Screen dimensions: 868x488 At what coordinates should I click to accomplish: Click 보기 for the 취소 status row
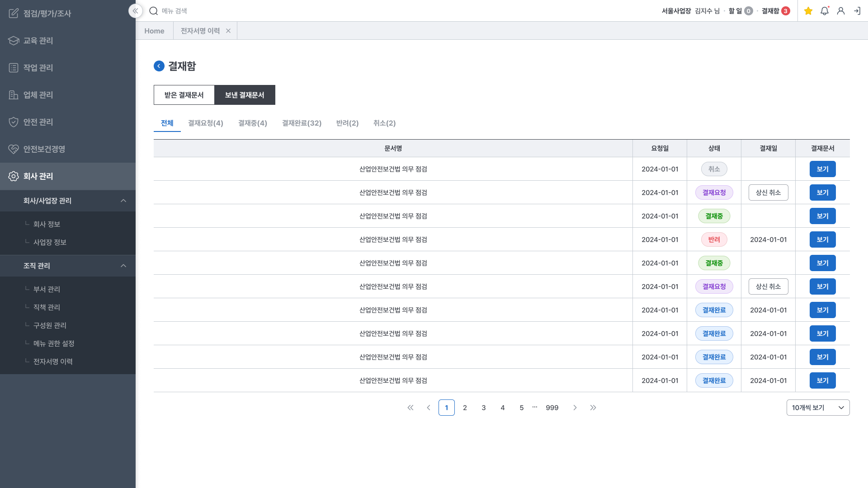822,169
